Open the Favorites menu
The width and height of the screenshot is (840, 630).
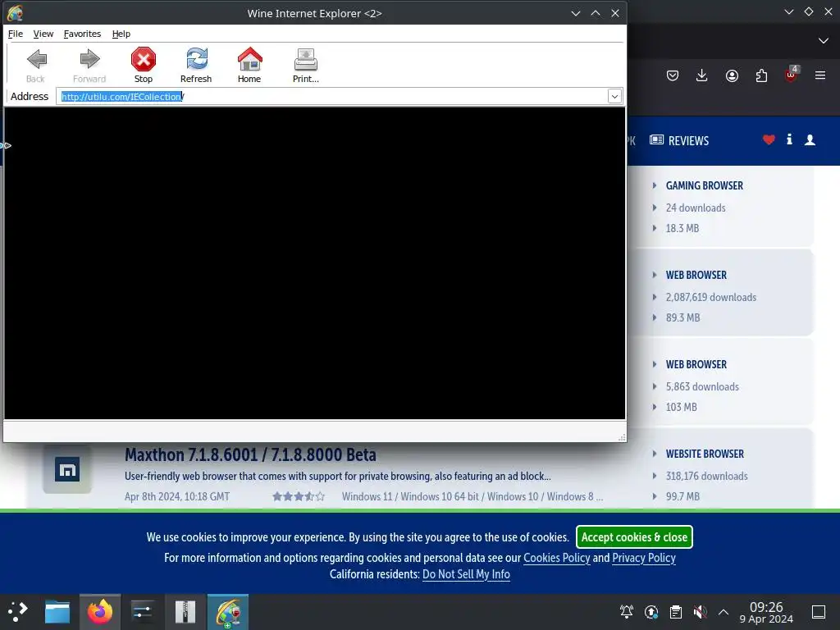[82, 34]
